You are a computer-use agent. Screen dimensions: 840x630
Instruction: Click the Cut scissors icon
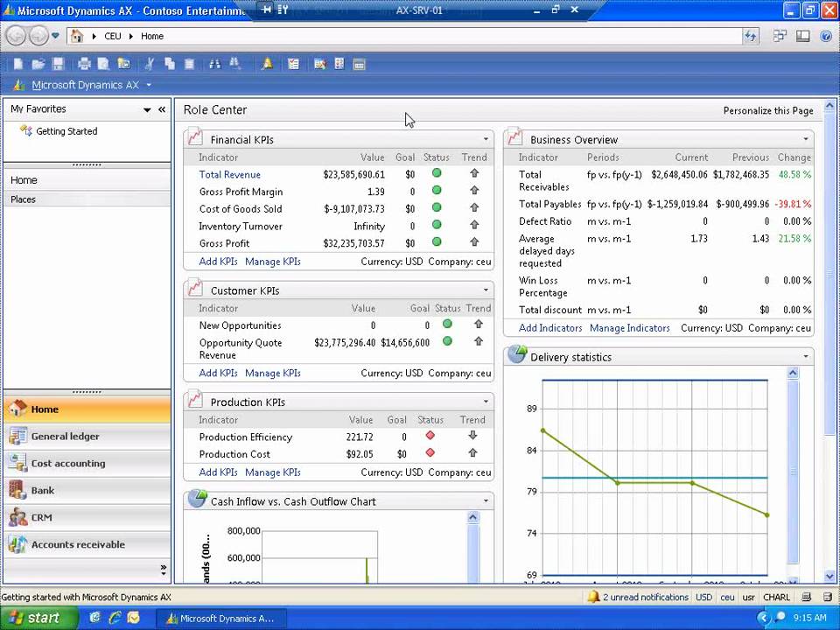point(150,64)
